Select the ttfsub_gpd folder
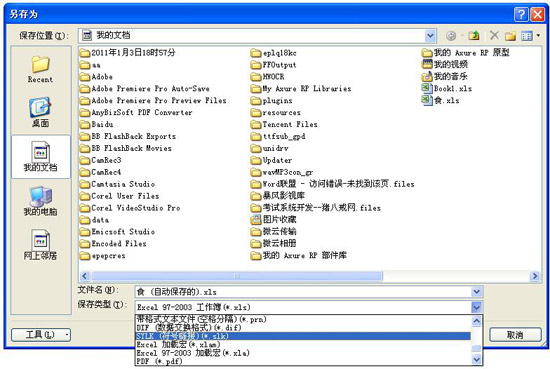This screenshot has height=369, width=550. click(278, 136)
